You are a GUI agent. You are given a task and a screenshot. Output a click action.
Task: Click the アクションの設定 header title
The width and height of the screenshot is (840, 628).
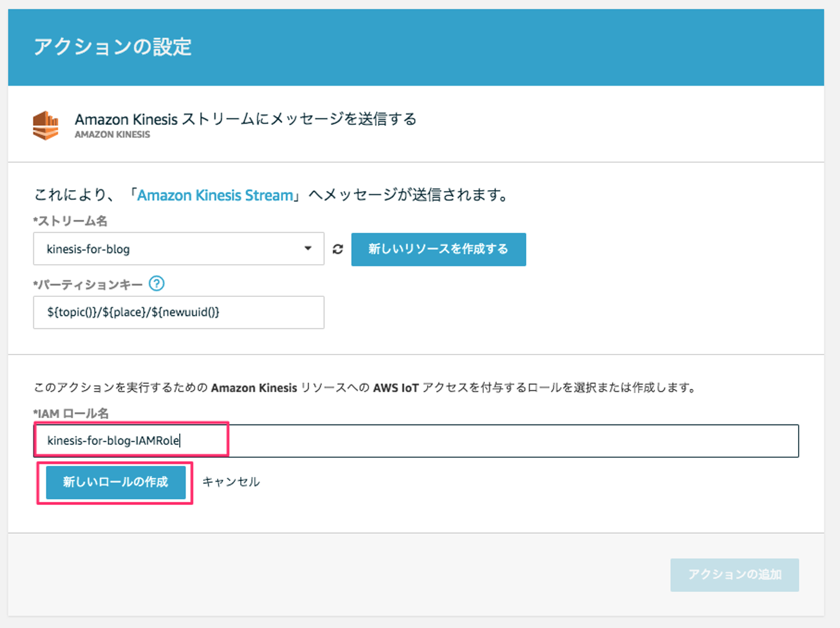click(x=113, y=47)
